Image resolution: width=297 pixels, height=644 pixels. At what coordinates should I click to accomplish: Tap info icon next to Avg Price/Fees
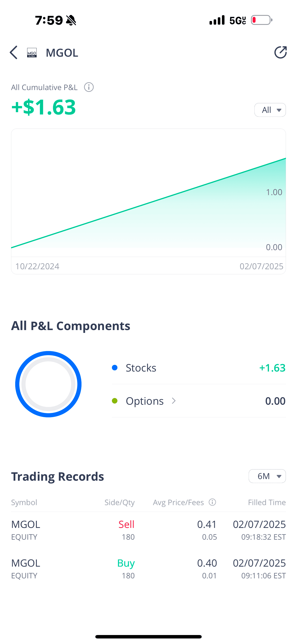pos(212,502)
